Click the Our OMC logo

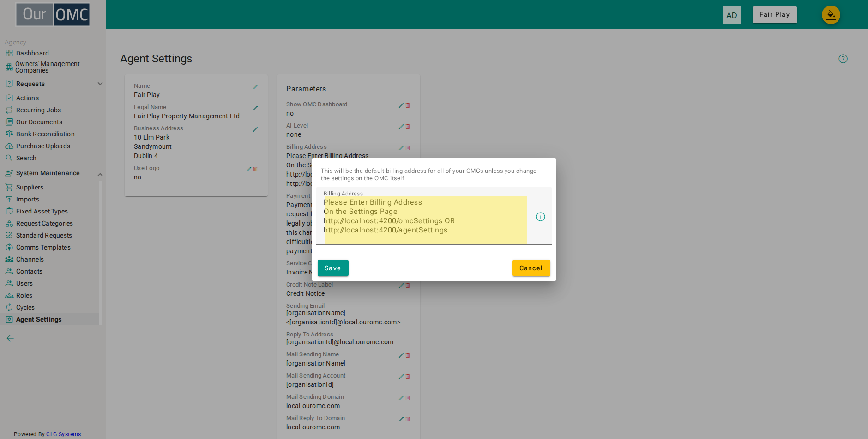[53, 14]
